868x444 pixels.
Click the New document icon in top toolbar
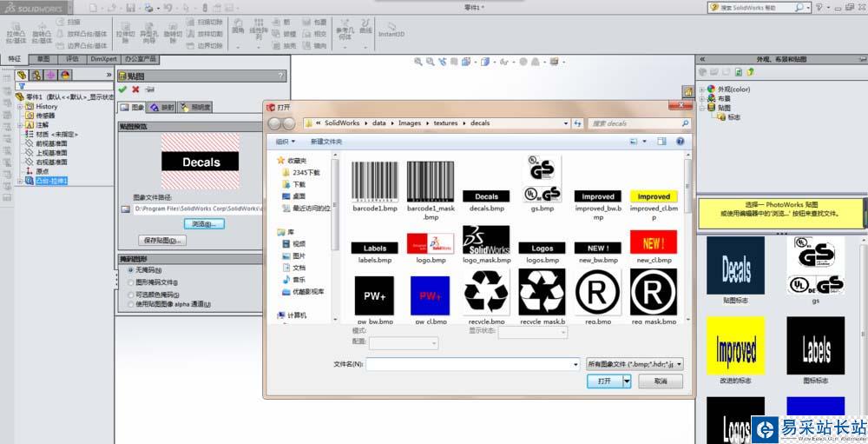[x=93, y=8]
